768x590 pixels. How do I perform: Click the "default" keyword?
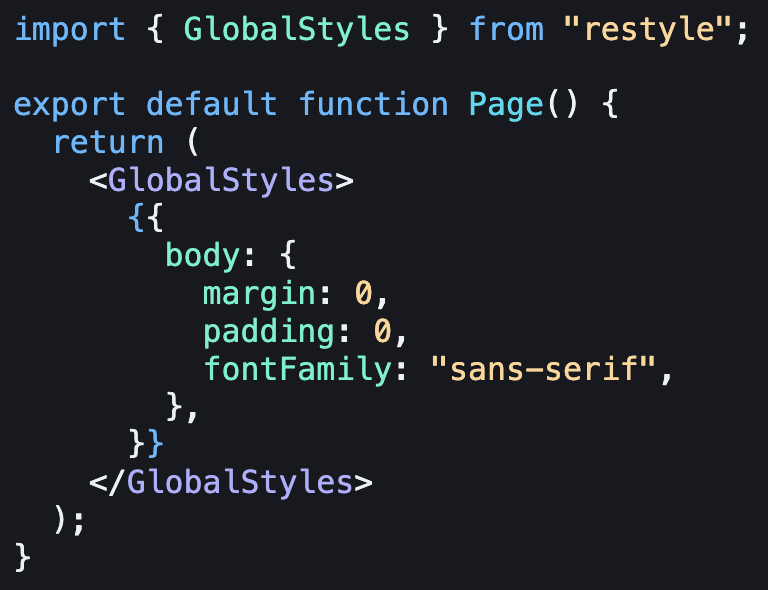tap(212, 103)
